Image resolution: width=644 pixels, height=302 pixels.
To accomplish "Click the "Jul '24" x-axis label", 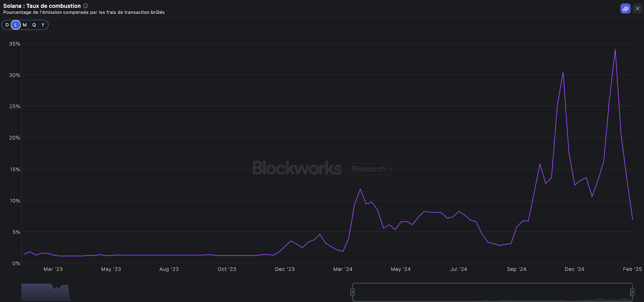I will [x=459, y=269].
